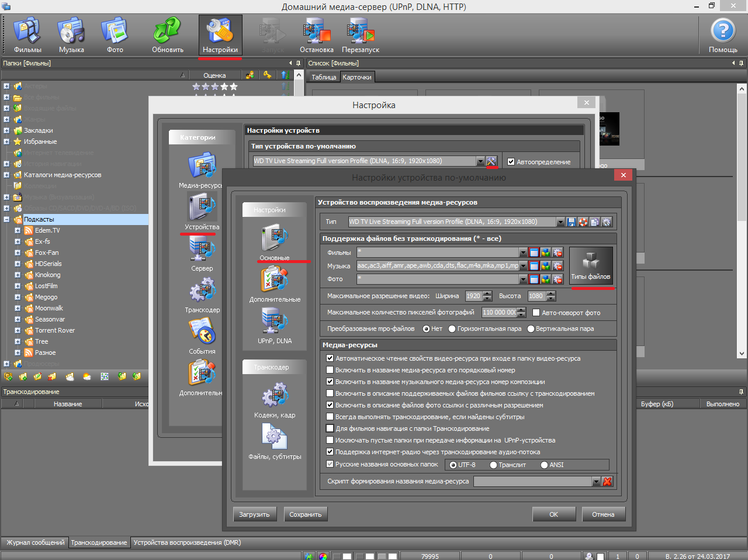
Task: Expand the Музыка file formats dropdown
Action: click(x=523, y=266)
